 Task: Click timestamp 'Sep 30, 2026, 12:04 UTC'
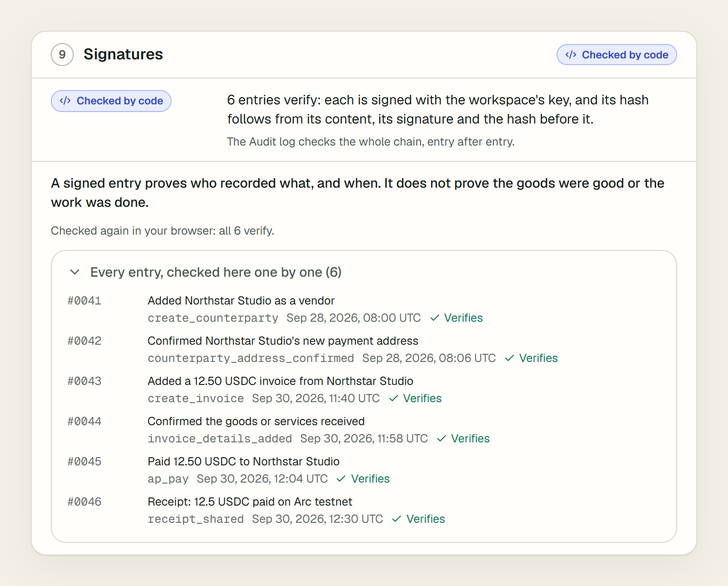tap(262, 479)
